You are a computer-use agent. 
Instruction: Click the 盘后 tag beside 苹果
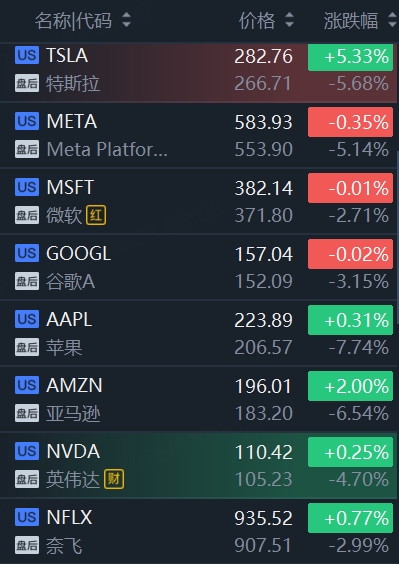click(27, 347)
